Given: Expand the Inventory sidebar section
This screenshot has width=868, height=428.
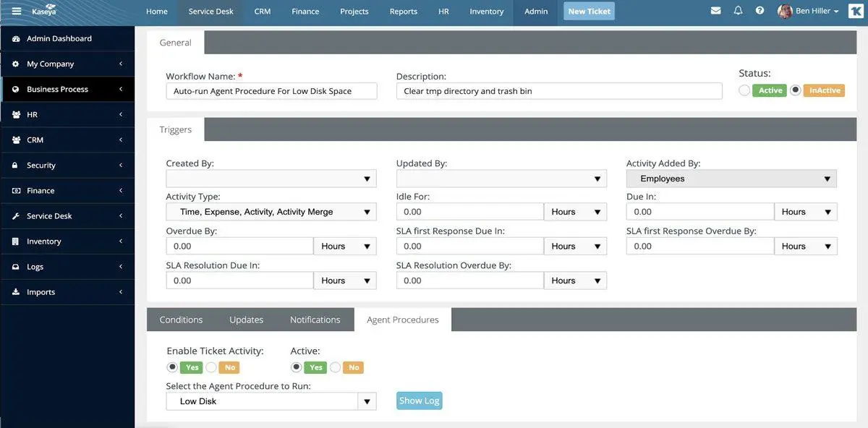Looking at the screenshot, I should coord(67,241).
